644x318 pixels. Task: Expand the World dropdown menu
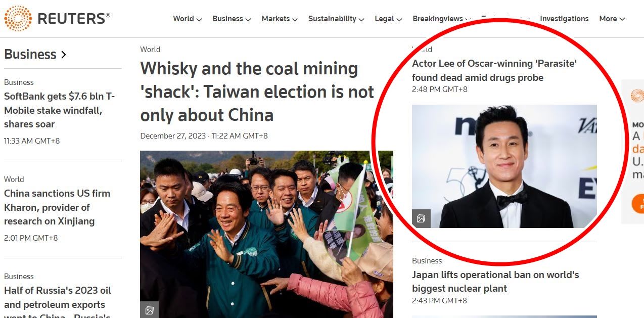pos(188,19)
